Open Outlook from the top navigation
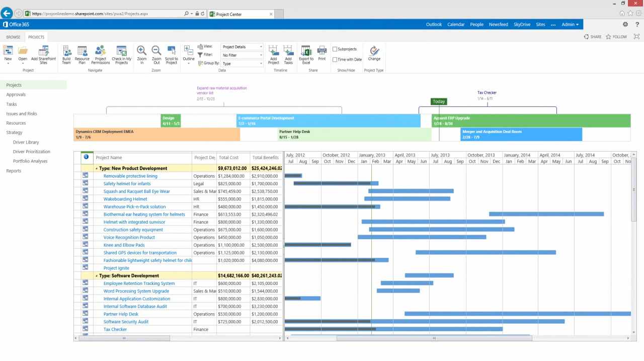 pos(434,24)
